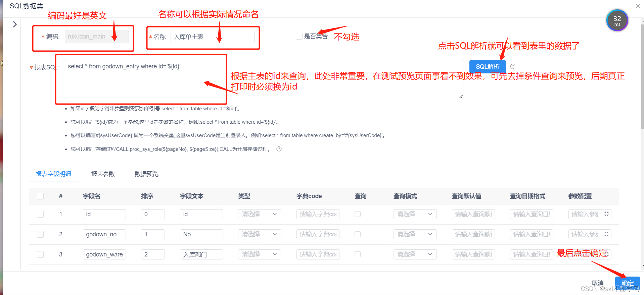Click the 32 ms performance badge

coord(617,20)
